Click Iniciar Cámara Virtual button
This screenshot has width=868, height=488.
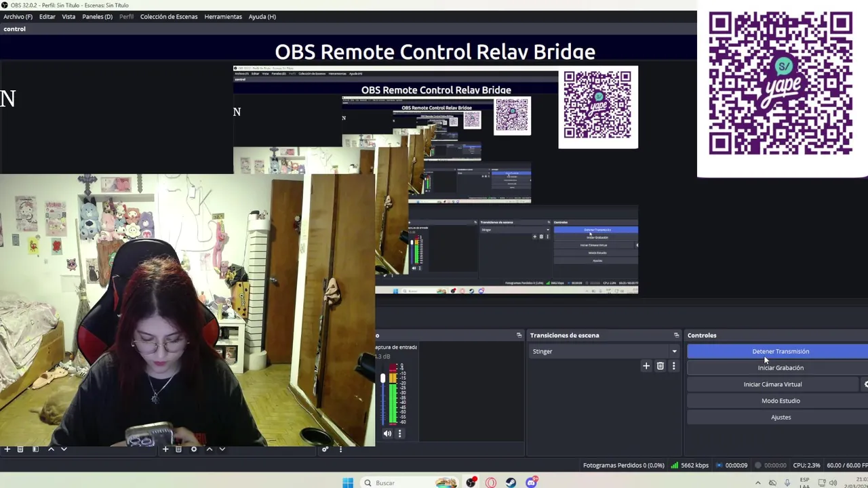pos(772,384)
